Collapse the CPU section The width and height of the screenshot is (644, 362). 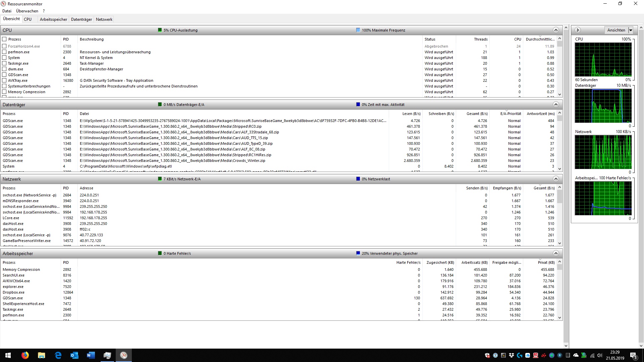(x=556, y=30)
